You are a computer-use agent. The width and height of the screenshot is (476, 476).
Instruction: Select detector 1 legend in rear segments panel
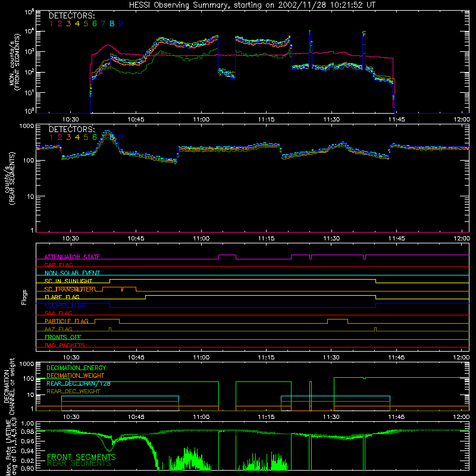[51, 137]
